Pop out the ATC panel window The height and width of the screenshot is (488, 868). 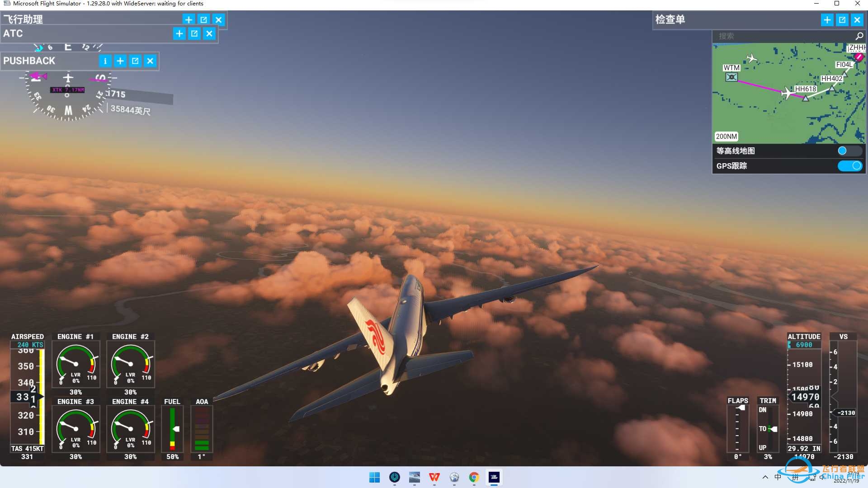pos(194,33)
